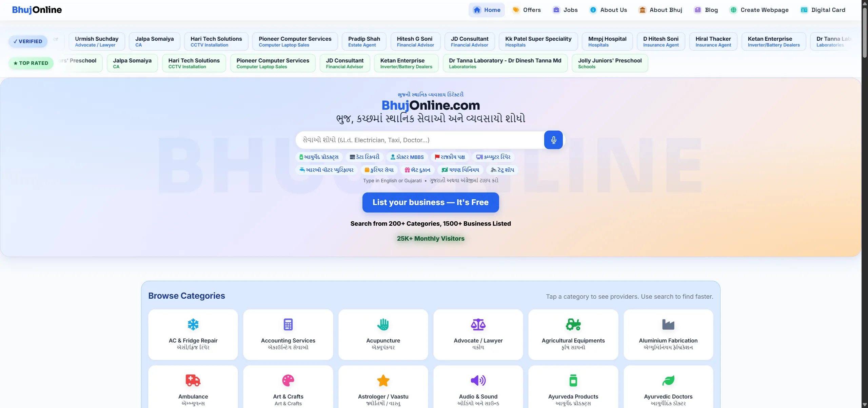This screenshot has height=408, width=868.
Task: Select the ડેટા રિકવરી quick search chip
Action: click(x=364, y=157)
